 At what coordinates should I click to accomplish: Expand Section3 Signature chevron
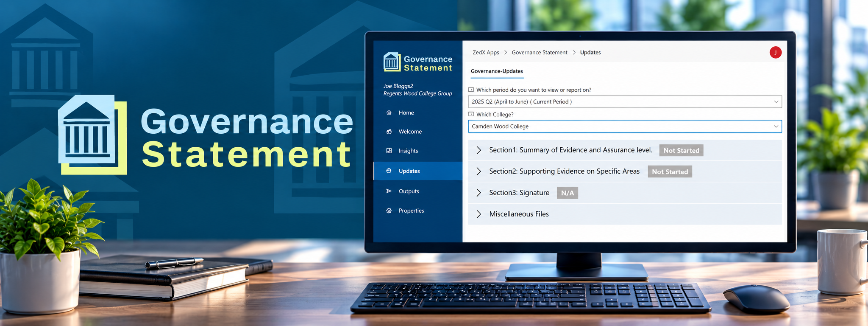coord(479,193)
